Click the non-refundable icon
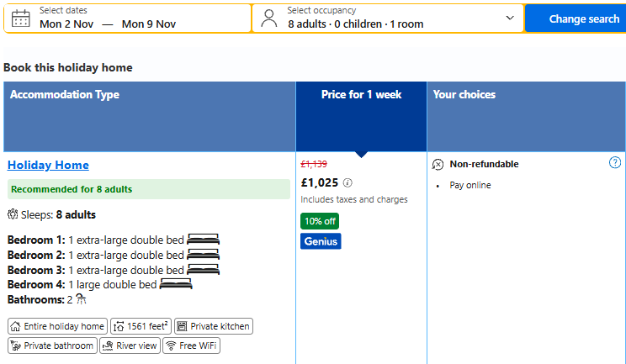Viewport: 626px width, 364px height. pyautogui.click(x=438, y=165)
